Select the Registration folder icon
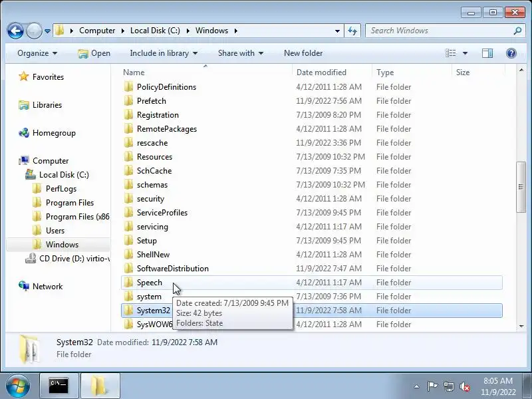The width and height of the screenshot is (532, 399). coord(128,114)
